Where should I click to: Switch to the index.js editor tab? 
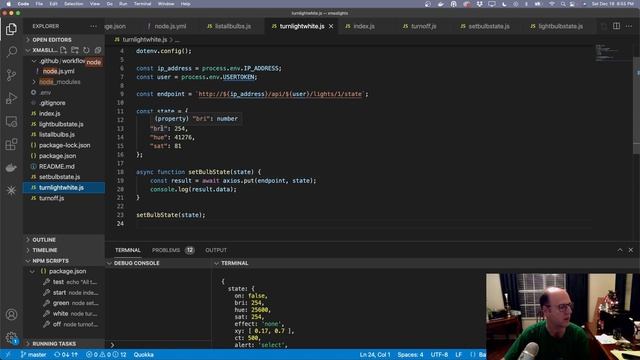[364, 26]
